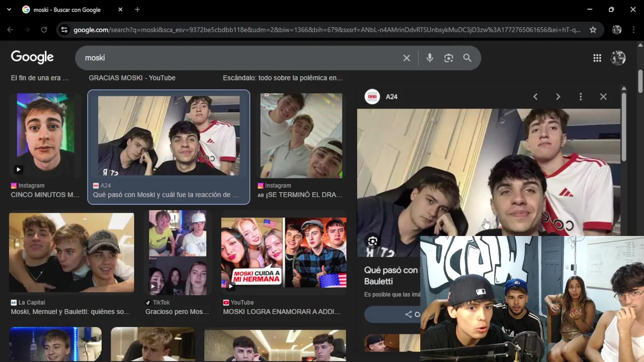Click the preview panel scrollbar
The width and height of the screenshot is (644, 362).
pyautogui.click(x=624, y=126)
